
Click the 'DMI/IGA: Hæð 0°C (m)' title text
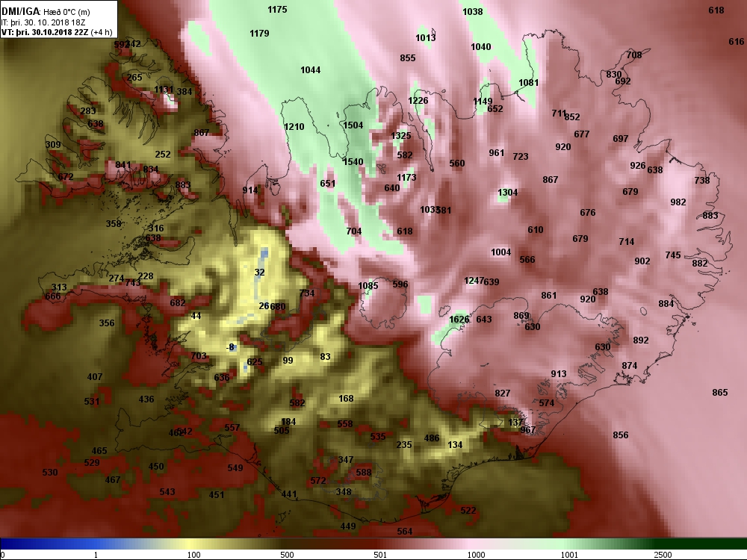(46, 12)
